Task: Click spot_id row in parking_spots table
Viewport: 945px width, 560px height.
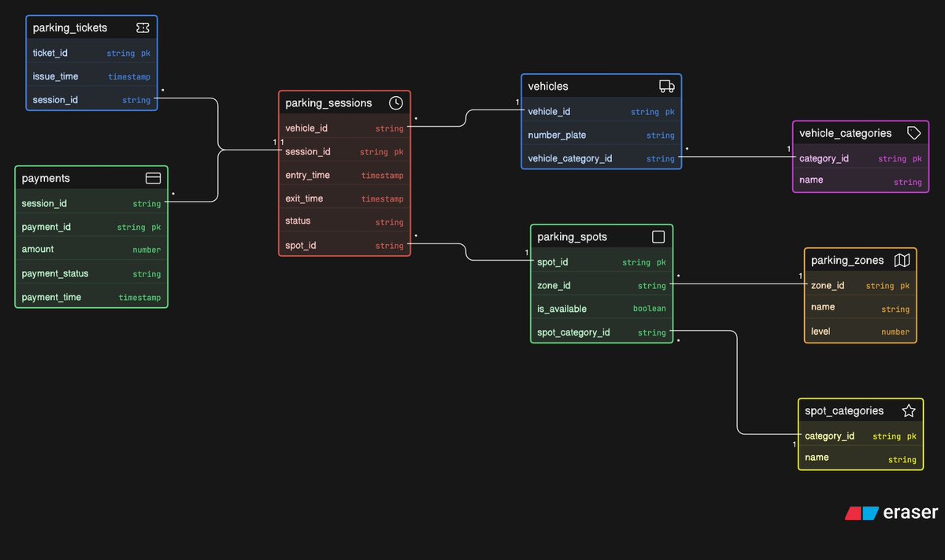Action: (x=602, y=261)
